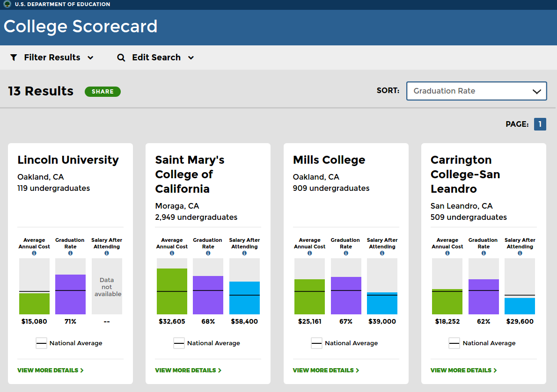Click the 68% graduation rate value
Viewport: 557px width, 392px height.
click(x=208, y=321)
